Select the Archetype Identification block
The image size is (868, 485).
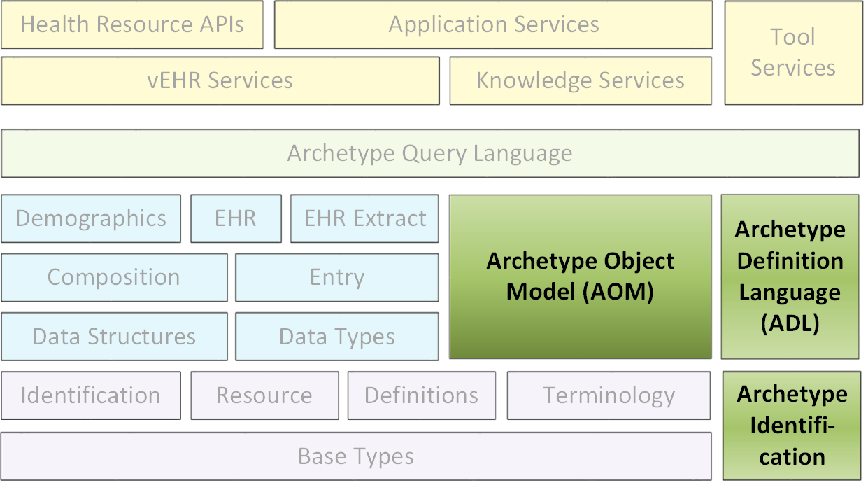click(x=792, y=426)
